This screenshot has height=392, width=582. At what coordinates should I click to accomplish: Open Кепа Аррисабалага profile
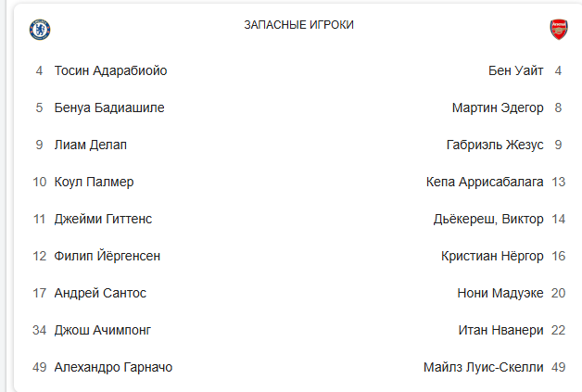(485, 182)
